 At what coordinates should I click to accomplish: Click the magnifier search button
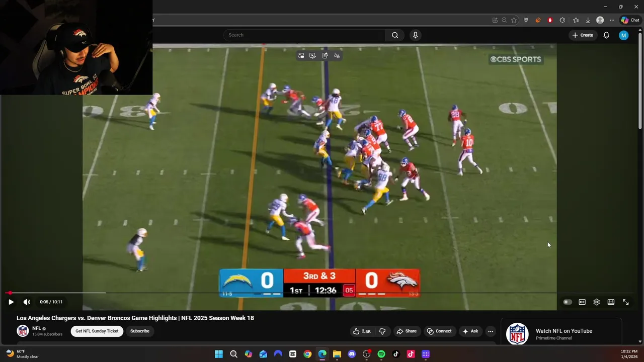(395, 35)
